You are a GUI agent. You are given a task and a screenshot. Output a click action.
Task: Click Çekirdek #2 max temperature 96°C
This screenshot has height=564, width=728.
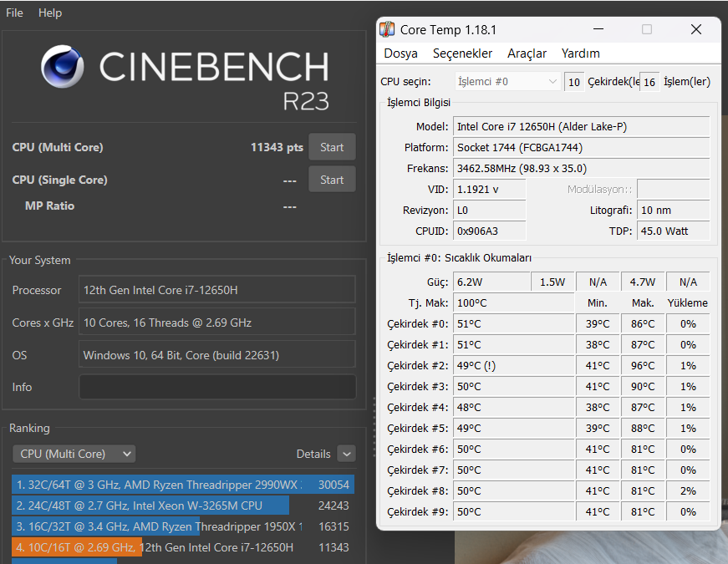point(643,365)
